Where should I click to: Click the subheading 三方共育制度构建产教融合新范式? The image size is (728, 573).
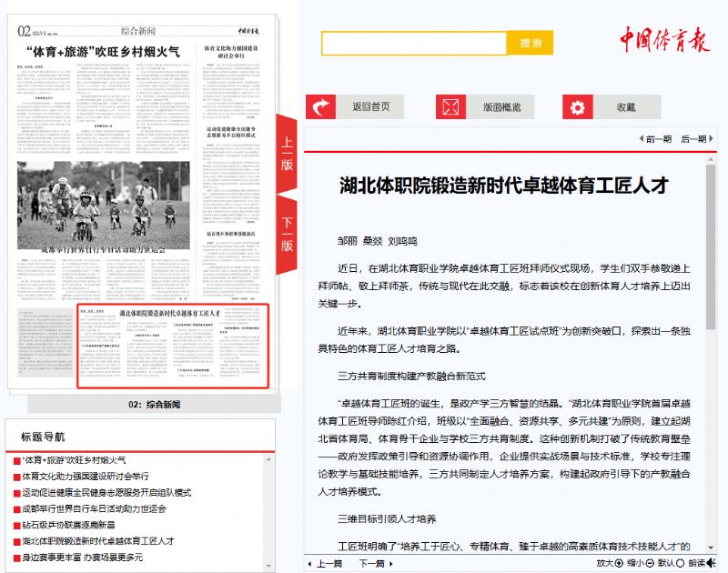point(411,377)
